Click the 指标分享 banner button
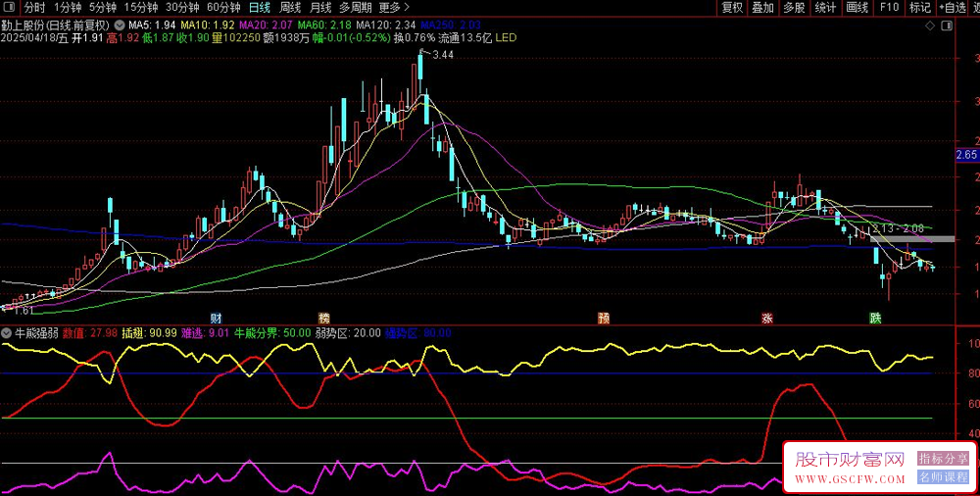 pyautogui.click(x=943, y=459)
